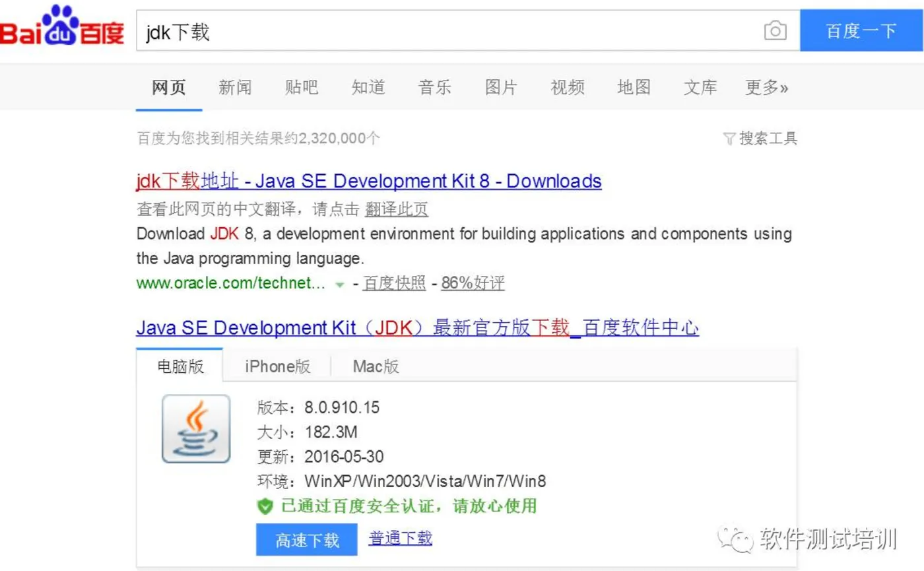Click the www.oracle.com/technet... URL

231,284
